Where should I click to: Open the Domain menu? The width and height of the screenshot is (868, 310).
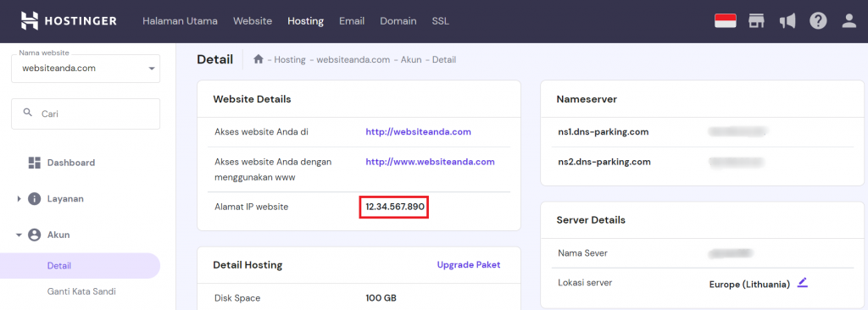tap(398, 21)
